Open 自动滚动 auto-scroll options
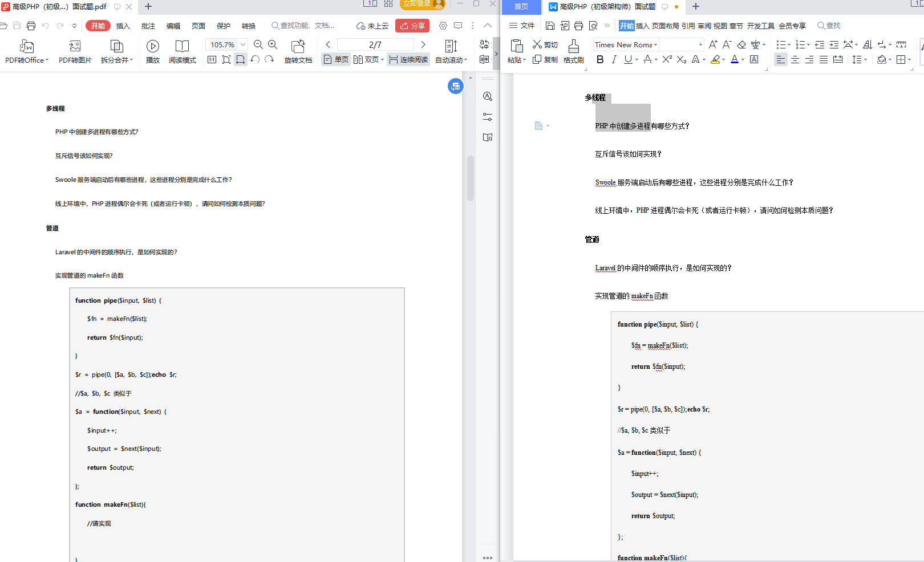This screenshot has width=924, height=562. coord(451,51)
